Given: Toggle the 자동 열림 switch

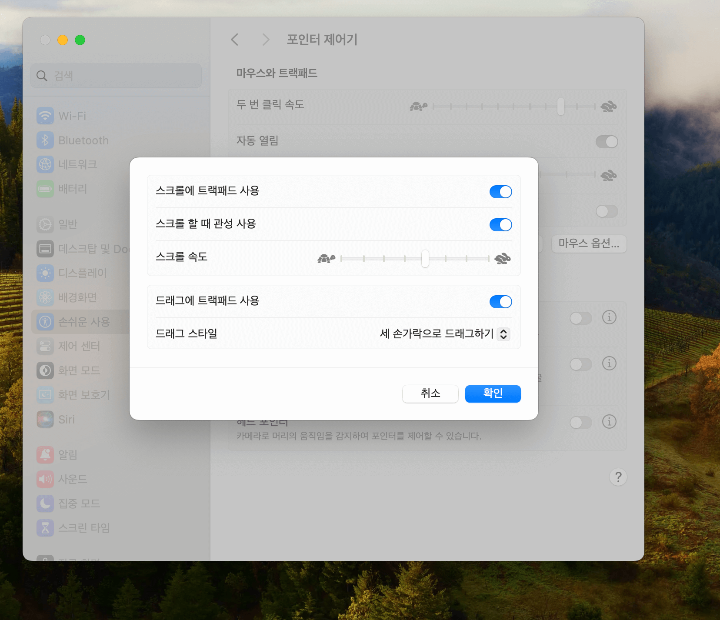Looking at the screenshot, I should coord(607,141).
